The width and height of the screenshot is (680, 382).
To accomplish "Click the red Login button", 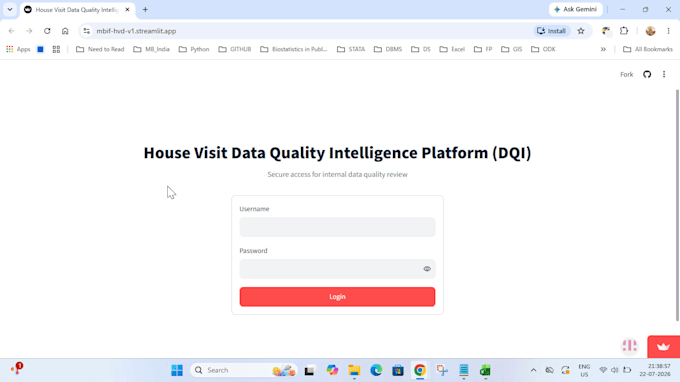I will (x=337, y=297).
